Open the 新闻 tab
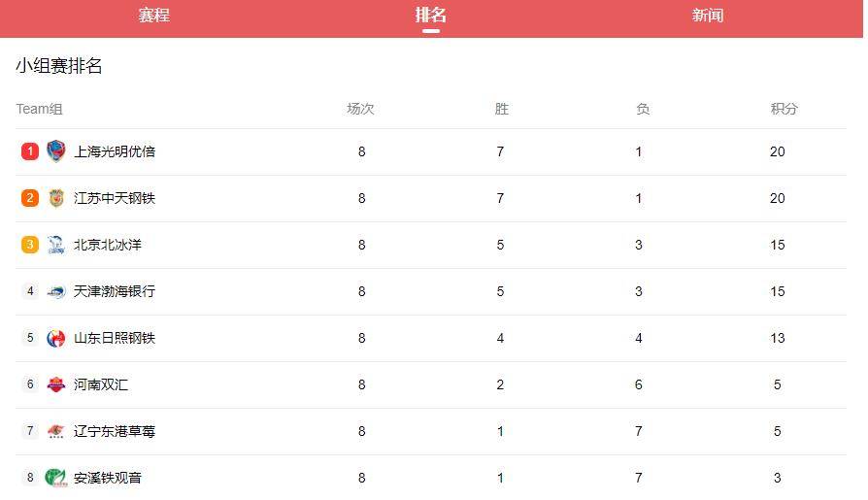Screen dimensions: 868x500 pos(708,16)
